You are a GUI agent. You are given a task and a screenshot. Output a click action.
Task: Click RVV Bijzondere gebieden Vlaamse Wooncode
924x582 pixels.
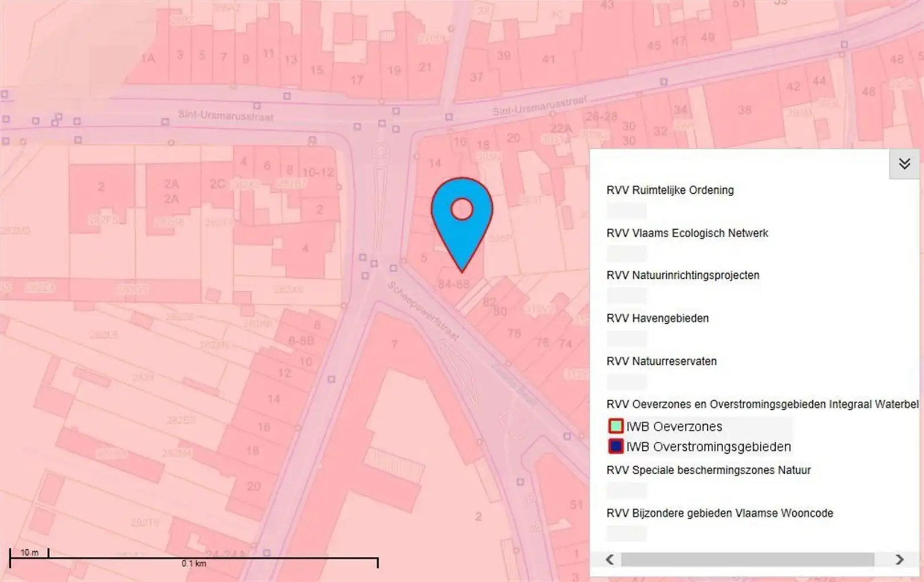[720, 512]
